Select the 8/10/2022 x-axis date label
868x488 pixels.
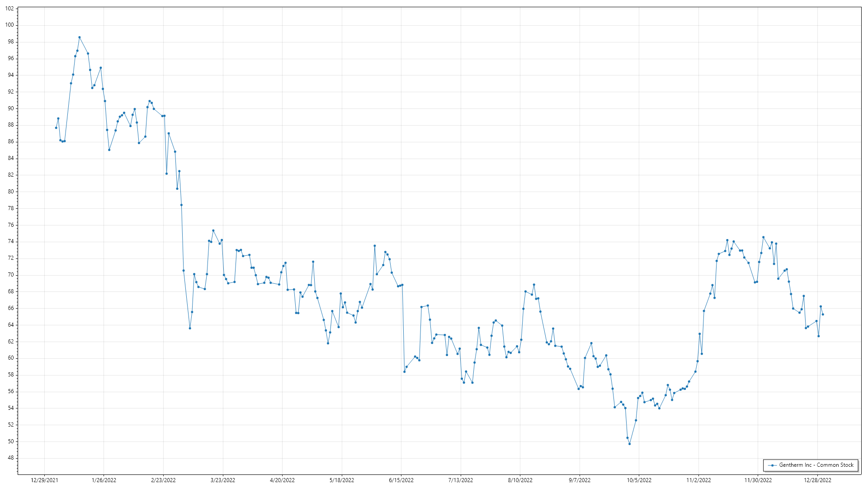pos(520,480)
